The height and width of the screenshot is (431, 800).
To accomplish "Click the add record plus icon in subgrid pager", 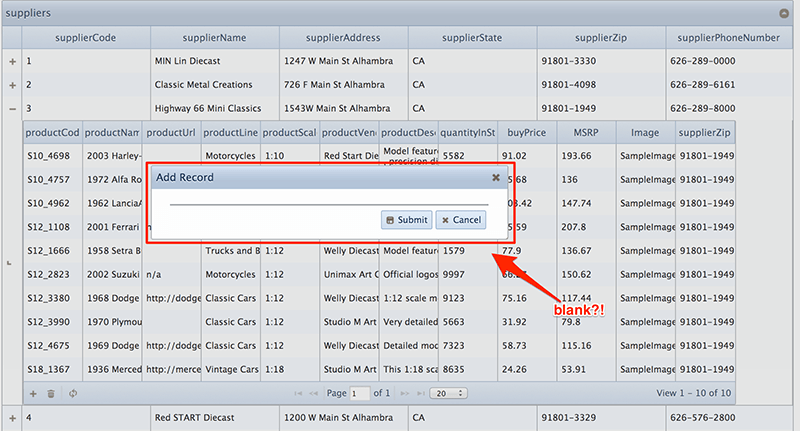I will 33,394.
